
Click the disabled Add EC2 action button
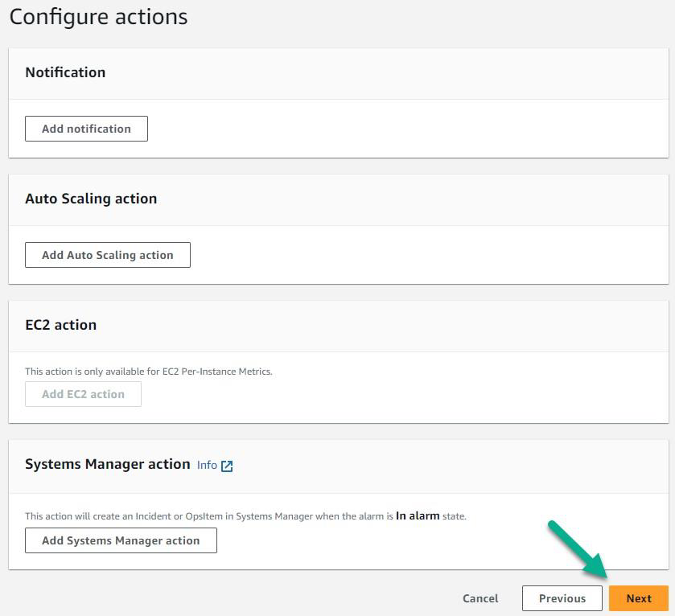83,394
